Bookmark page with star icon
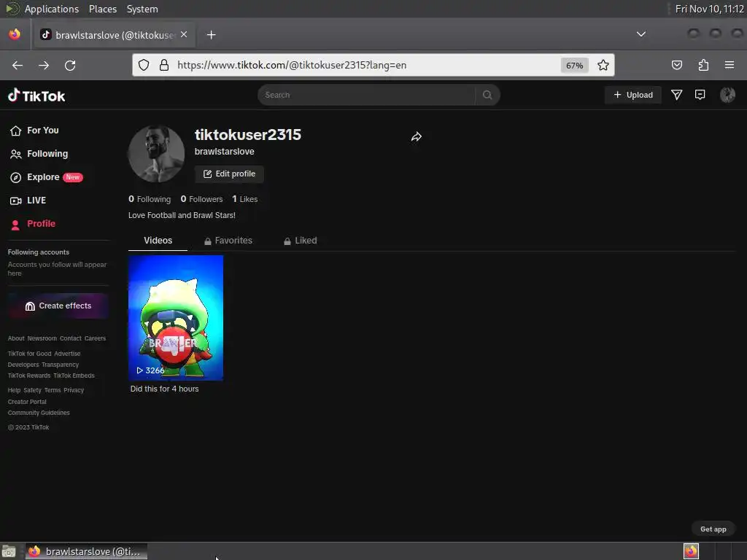Viewport: 747px width, 560px height. 603,65
